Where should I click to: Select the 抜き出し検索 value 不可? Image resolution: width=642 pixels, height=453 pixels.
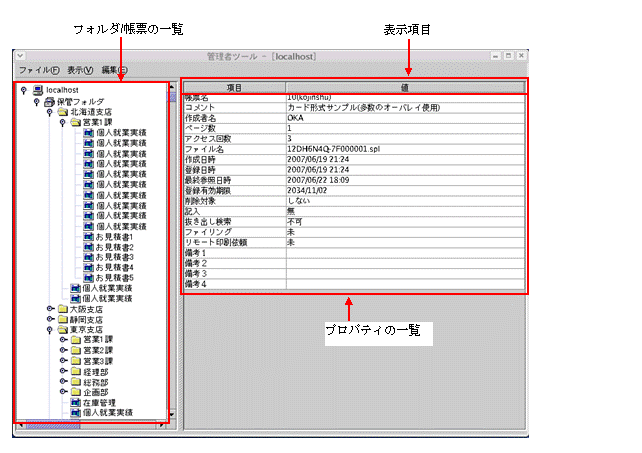pos(294,222)
